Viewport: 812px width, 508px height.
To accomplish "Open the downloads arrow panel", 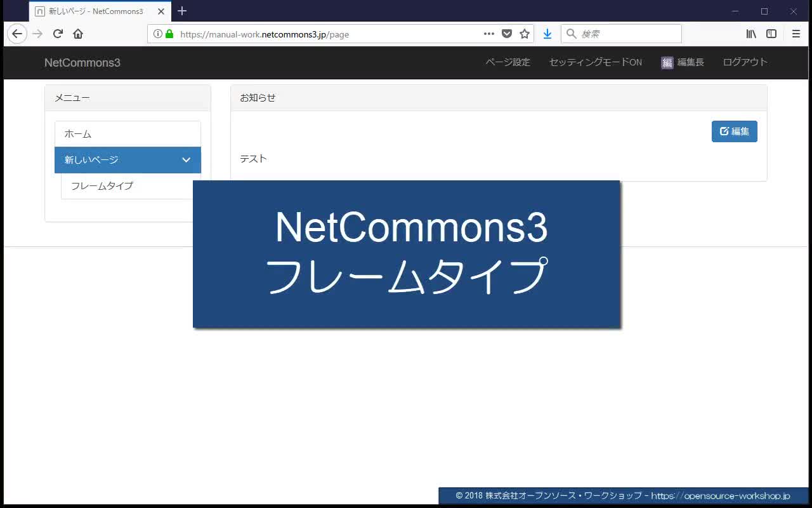I will (x=547, y=34).
